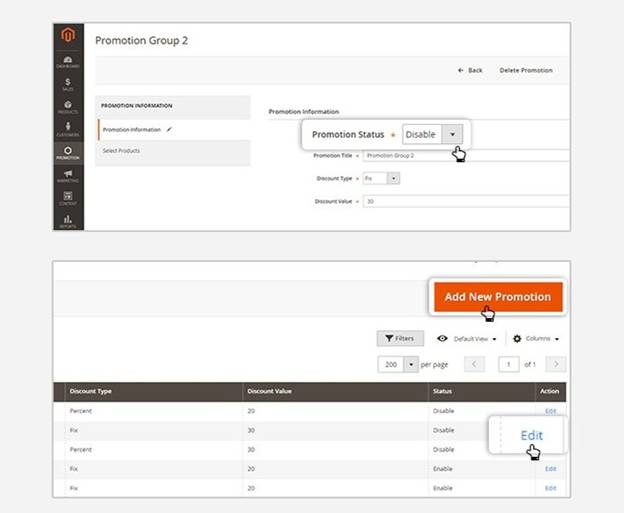Select the Customers sidebar icon
This screenshot has width=624, height=513.
[68, 129]
